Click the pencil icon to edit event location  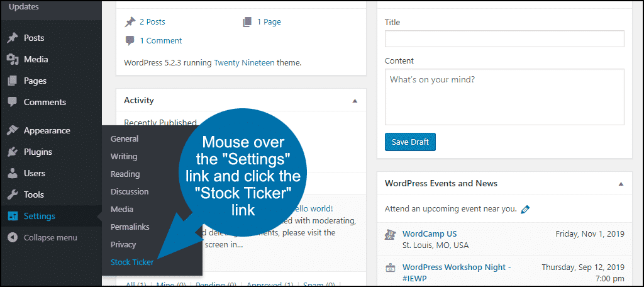tap(525, 210)
